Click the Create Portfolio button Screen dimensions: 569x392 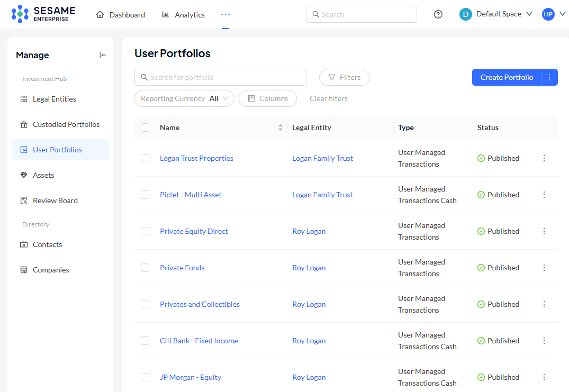pyautogui.click(x=507, y=77)
